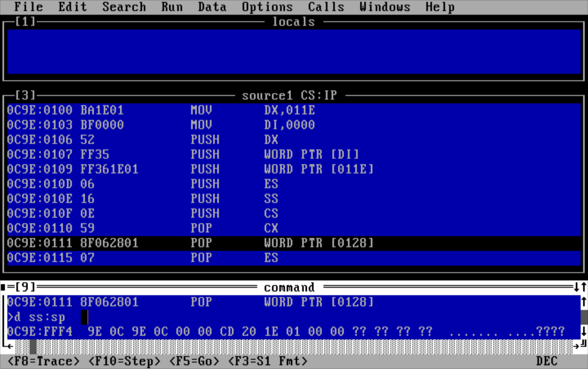Screen dimensions: 588x369
Task: Select the locals window title
Action: point(294,22)
